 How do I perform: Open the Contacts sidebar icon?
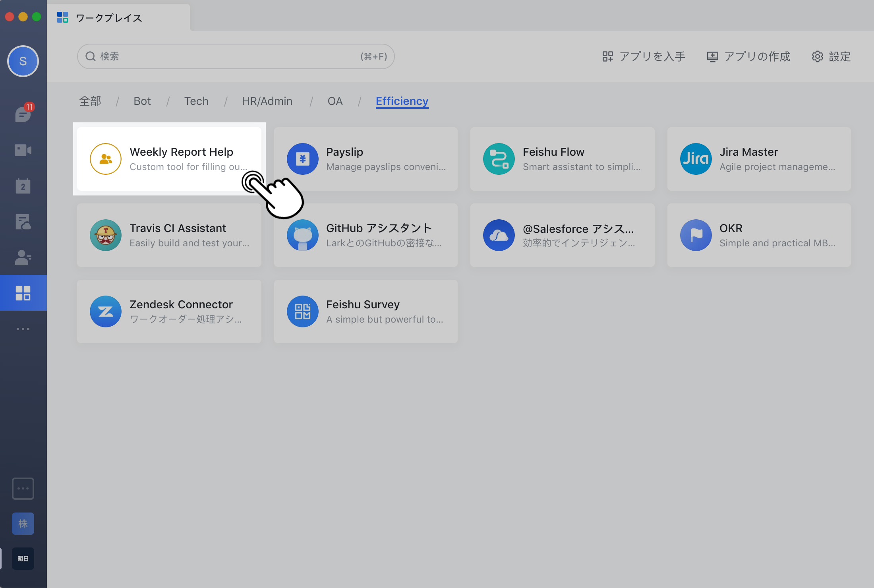pos(23,257)
